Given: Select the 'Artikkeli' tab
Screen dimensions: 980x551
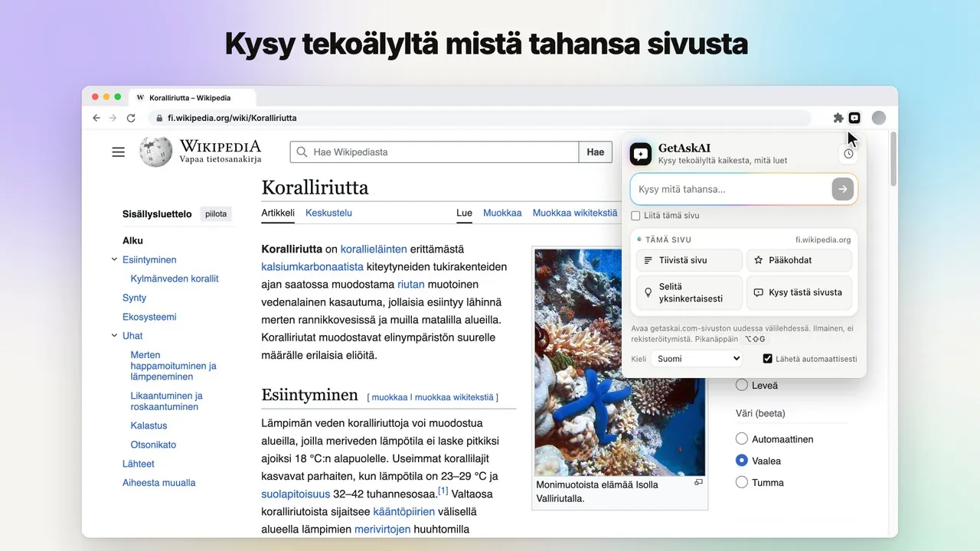Looking at the screenshot, I should point(278,213).
